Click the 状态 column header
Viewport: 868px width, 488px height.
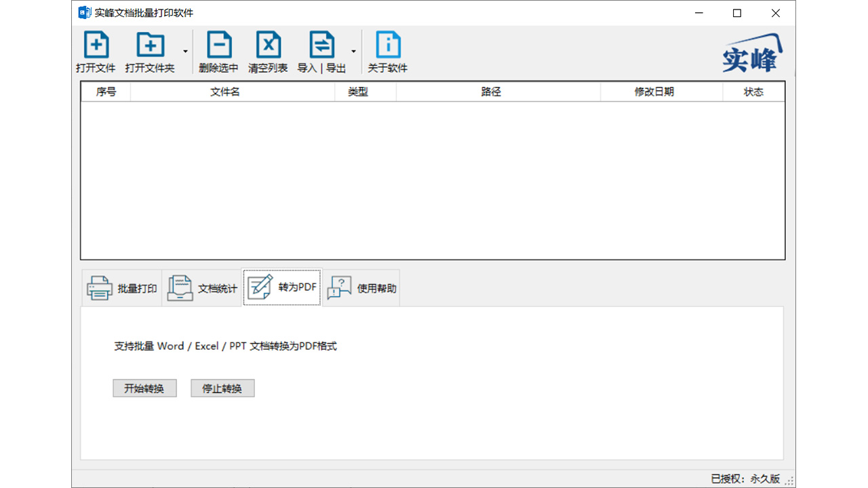point(753,91)
